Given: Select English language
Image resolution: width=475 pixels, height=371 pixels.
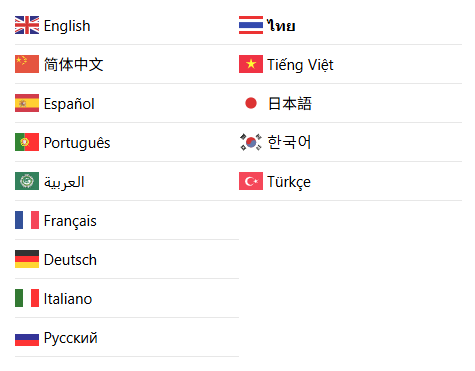Looking at the screenshot, I should 127,25.
